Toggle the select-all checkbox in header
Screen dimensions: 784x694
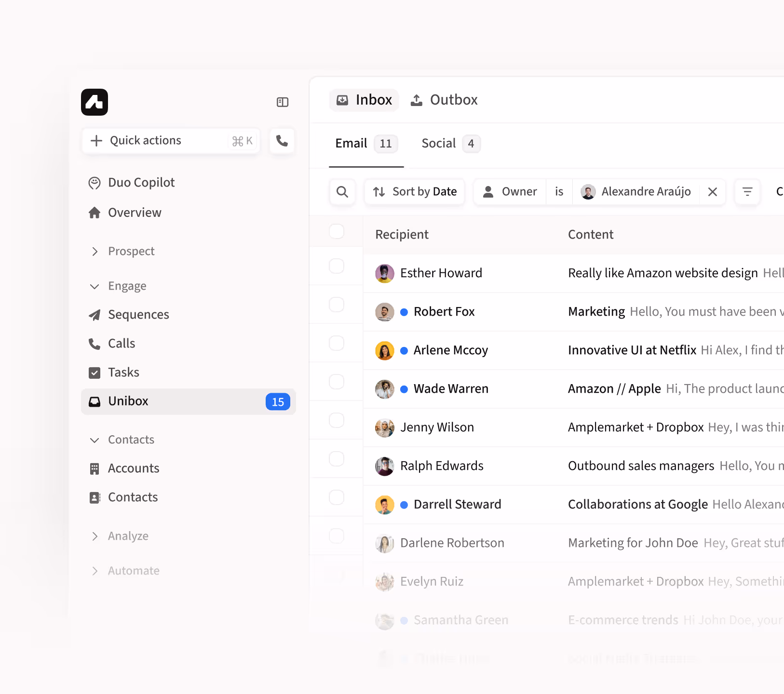click(x=337, y=231)
